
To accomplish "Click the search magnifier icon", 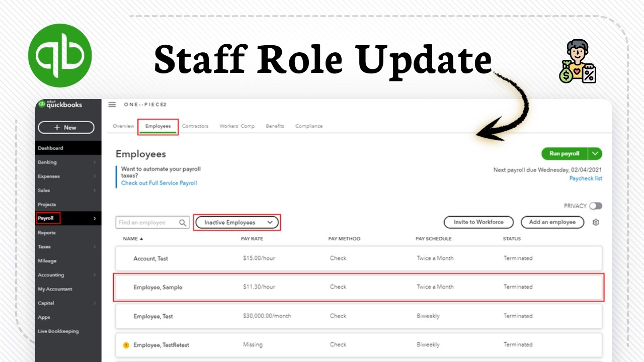I will [183, 223].
